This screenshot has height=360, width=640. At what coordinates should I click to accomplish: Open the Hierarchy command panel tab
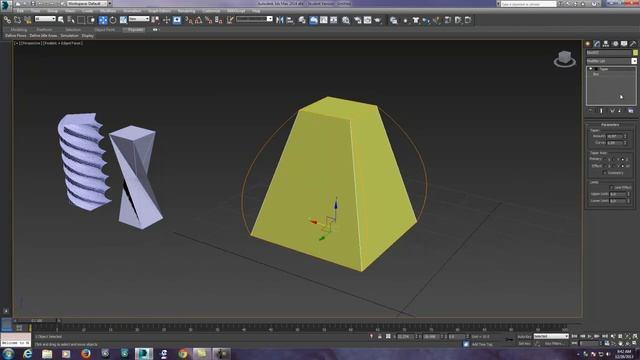(606, 44)
